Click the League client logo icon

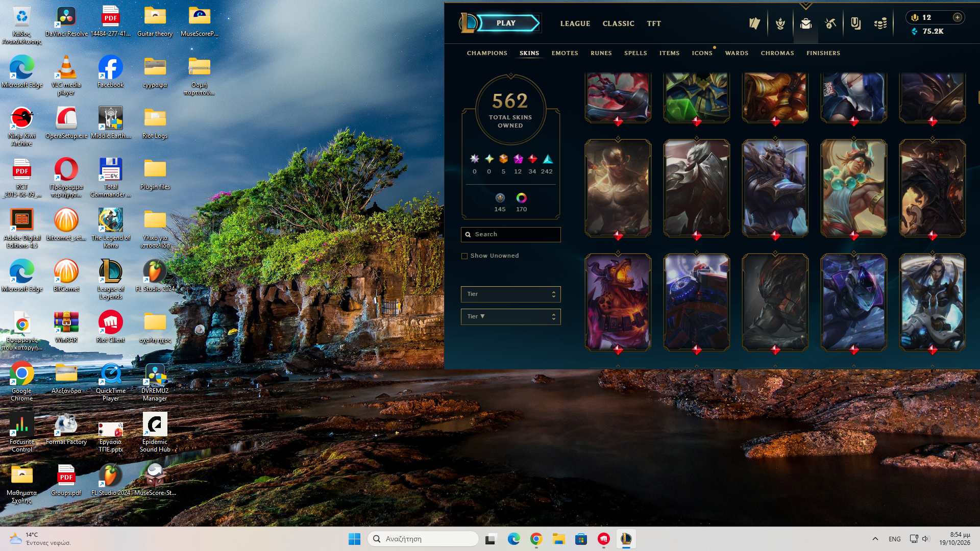[469, 23]
